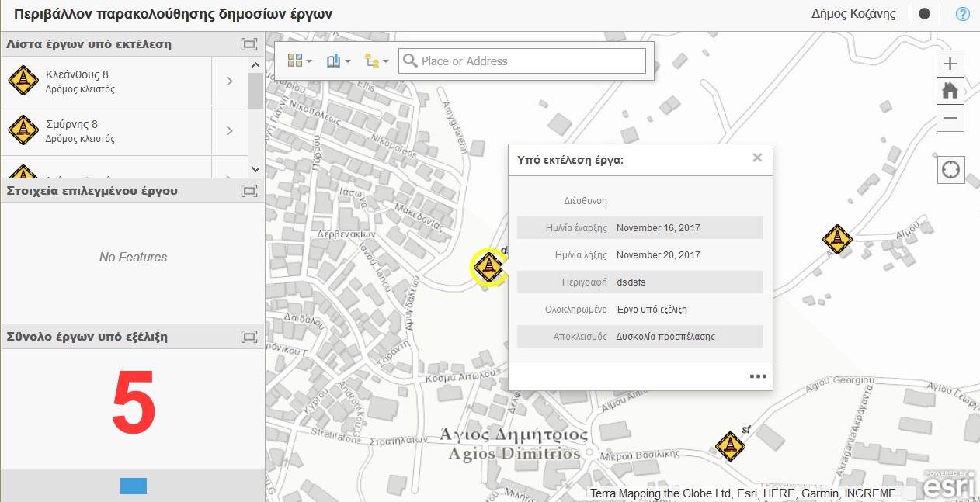Click the highlighted roadwork marker on map
980x502 pixels.
tap(488, 267)
